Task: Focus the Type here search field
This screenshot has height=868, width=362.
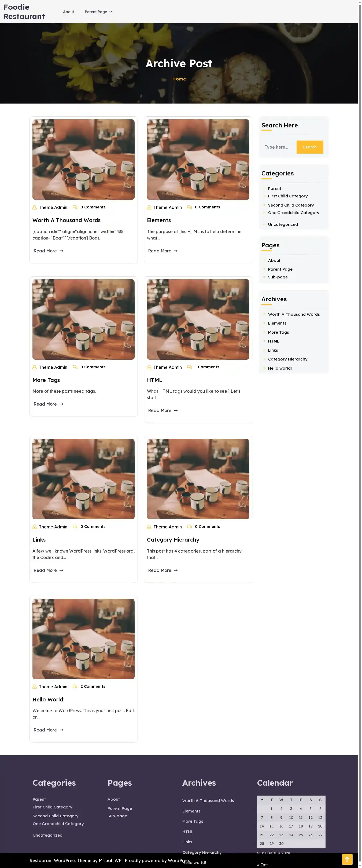Action: pos(279,147)
